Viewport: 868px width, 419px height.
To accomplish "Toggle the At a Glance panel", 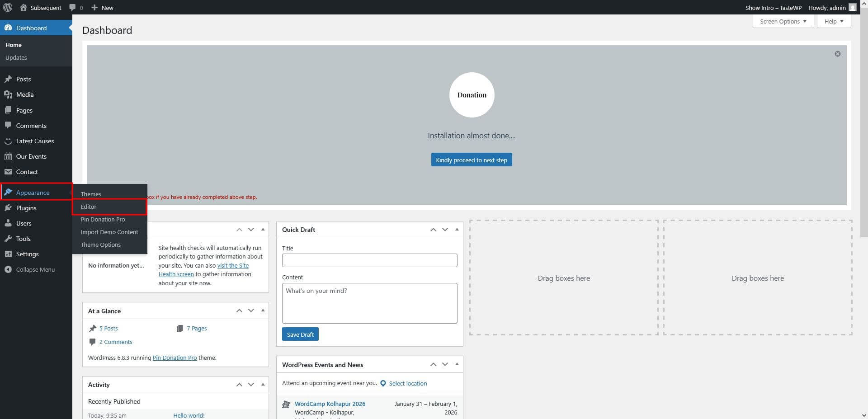I will [263, 311].
